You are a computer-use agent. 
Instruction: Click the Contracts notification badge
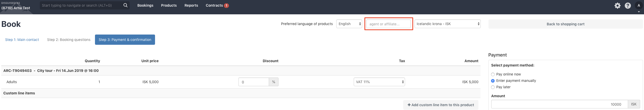pos(226,6)
